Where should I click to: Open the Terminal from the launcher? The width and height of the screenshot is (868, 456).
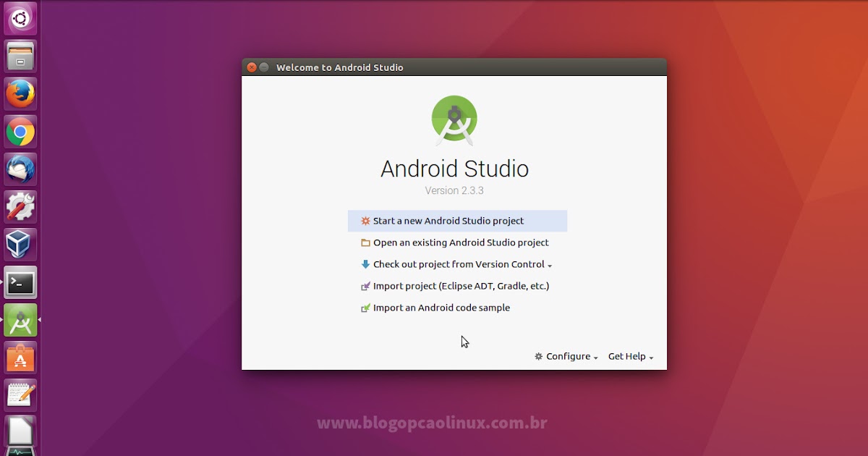20,282
